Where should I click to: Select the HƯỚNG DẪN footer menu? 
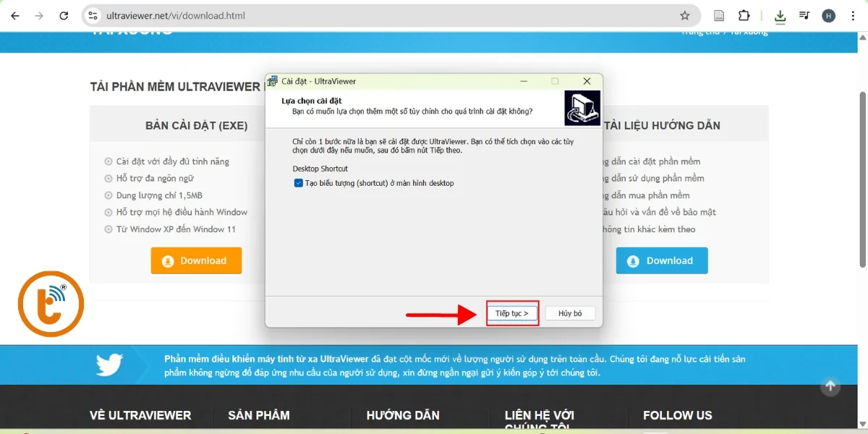pos(403,415)
